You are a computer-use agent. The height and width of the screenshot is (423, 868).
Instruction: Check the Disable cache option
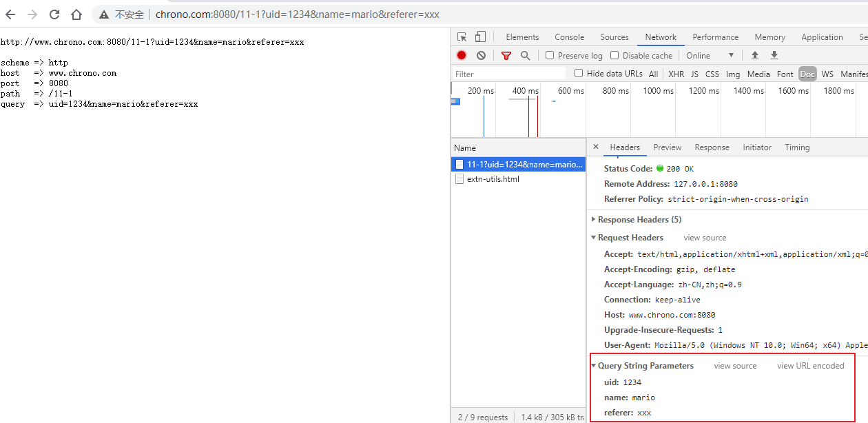[x=614, y=55]
